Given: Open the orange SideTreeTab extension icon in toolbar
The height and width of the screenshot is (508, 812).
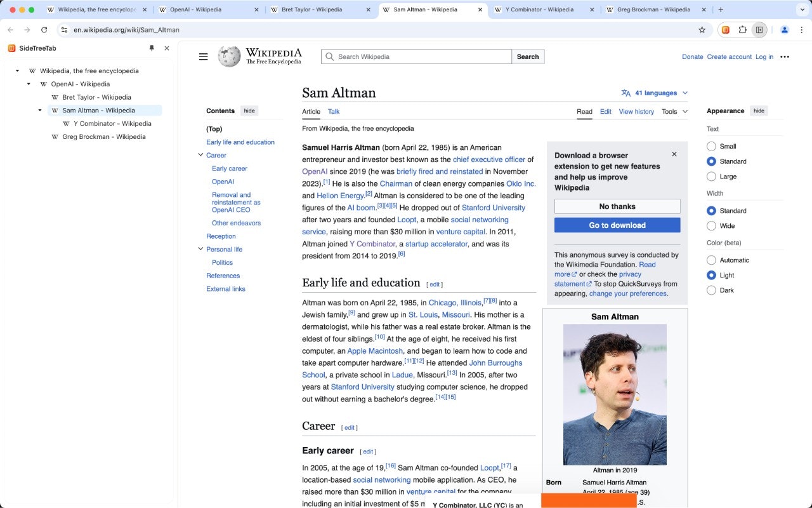Looking at the screenshot, I should coord(726,30).
